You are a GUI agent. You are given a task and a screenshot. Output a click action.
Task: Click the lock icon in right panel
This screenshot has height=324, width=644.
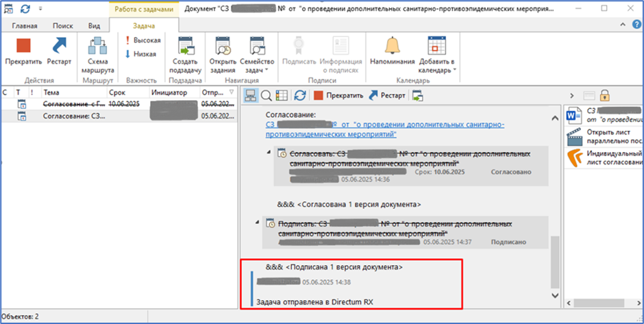click(605, 95)
